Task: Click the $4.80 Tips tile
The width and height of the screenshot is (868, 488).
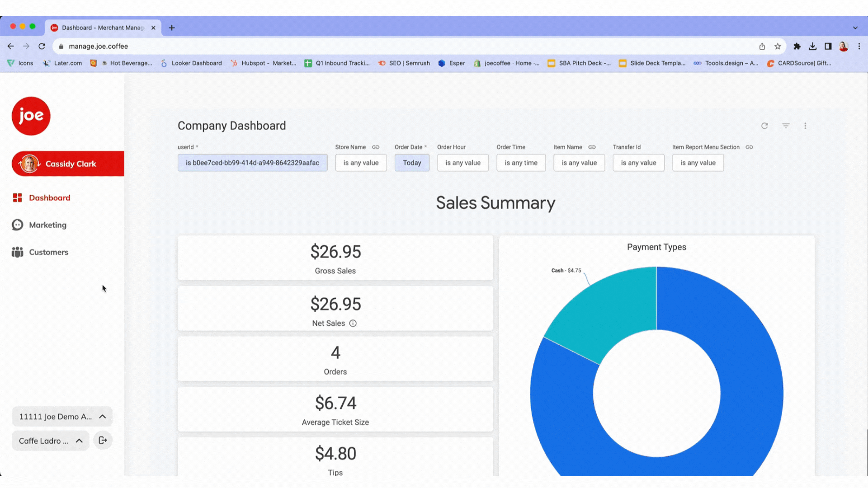Action: pyautogui.click(x=335, y=457)
